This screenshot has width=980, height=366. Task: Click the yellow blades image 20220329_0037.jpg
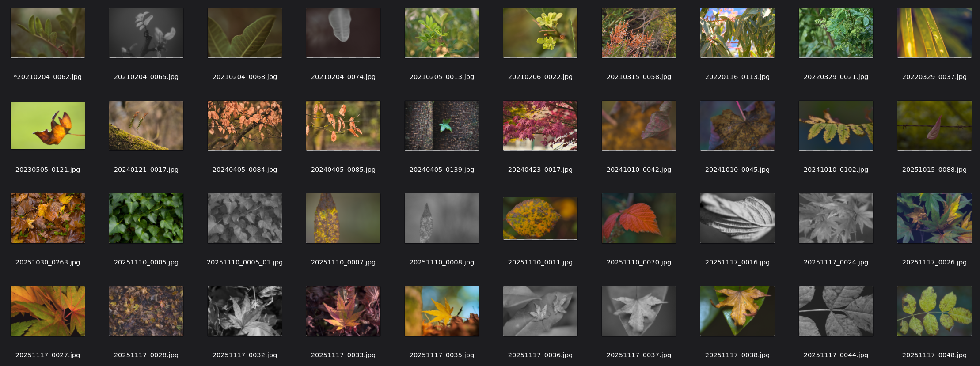click(934, 33)
